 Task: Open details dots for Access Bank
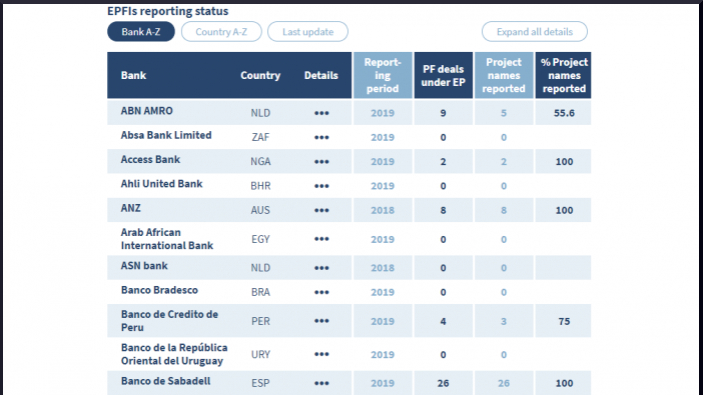pyautogui.click(x=321, y=161)
